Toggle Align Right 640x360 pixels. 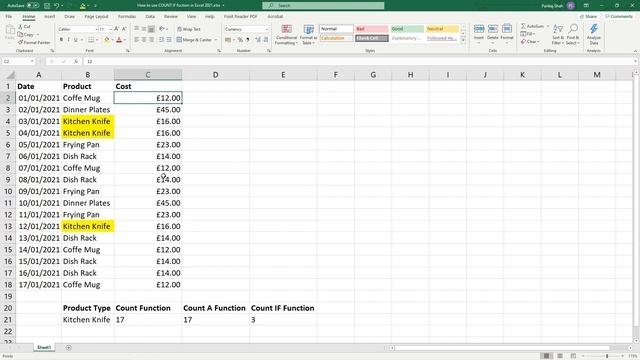click(151, 40)
